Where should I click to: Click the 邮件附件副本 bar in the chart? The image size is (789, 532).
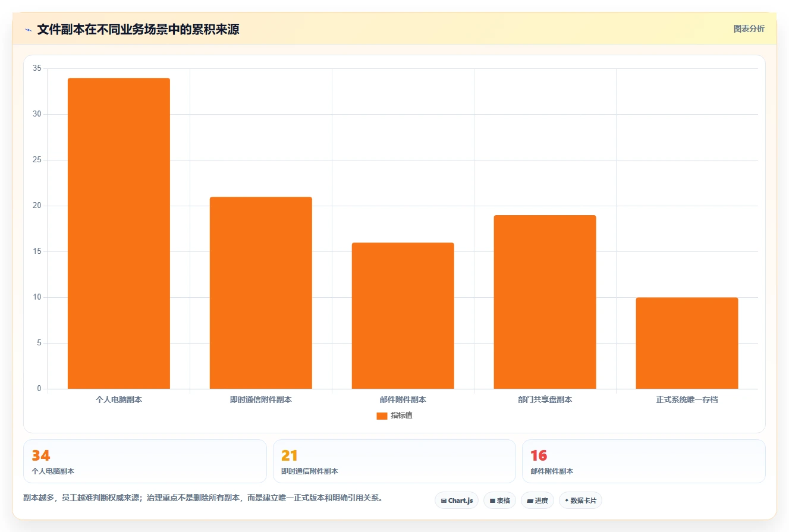[x=403, y=316]
